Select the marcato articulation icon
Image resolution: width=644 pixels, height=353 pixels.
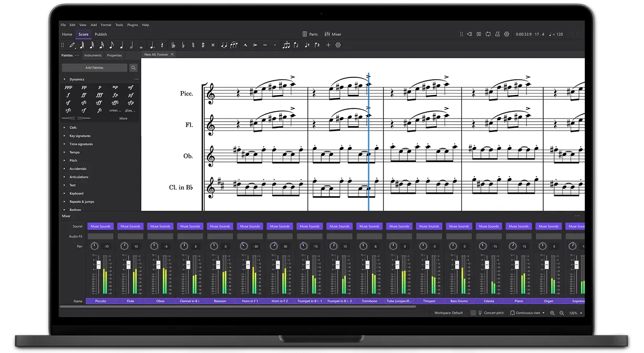tap(244, 44)
